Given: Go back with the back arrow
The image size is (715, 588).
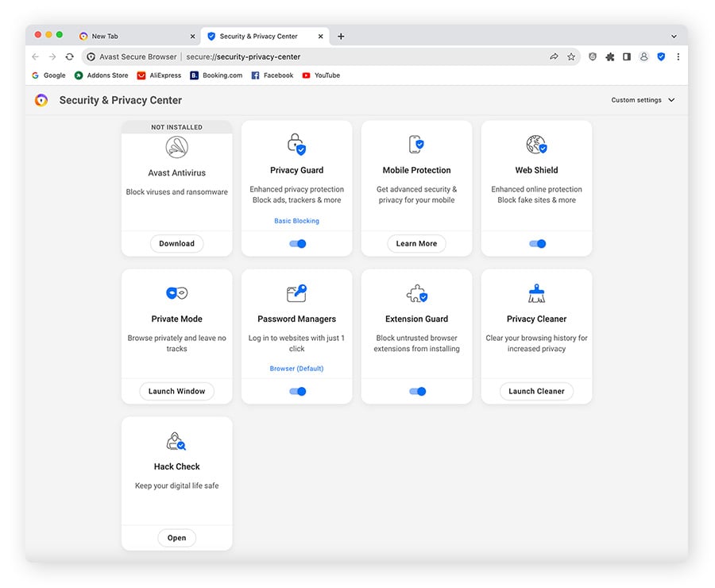Looking at the screenshot, I should point(35,56).
